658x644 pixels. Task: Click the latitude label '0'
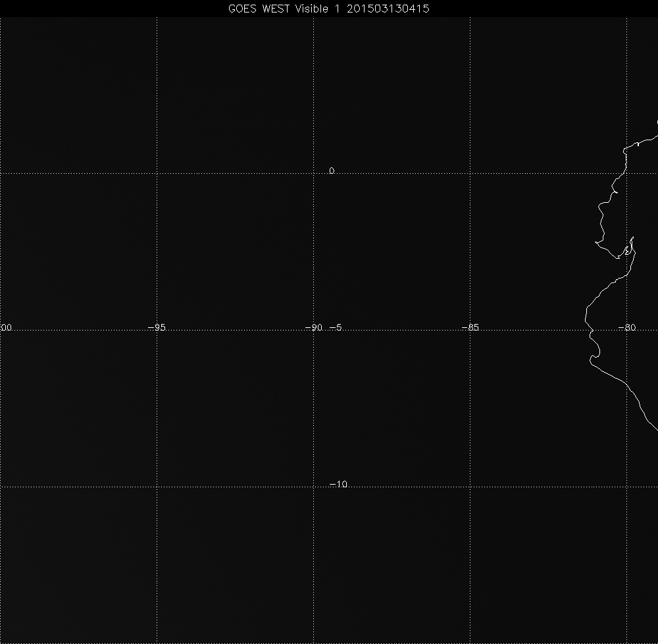332,171
